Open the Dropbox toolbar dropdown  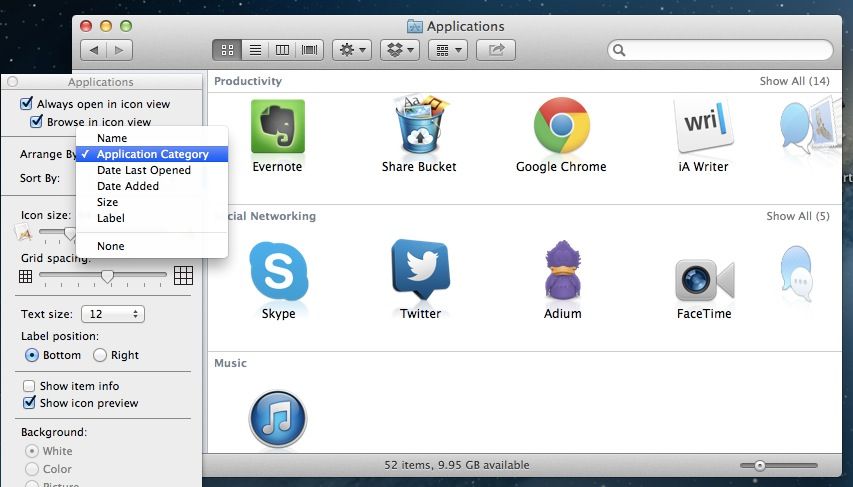(401, 49)
